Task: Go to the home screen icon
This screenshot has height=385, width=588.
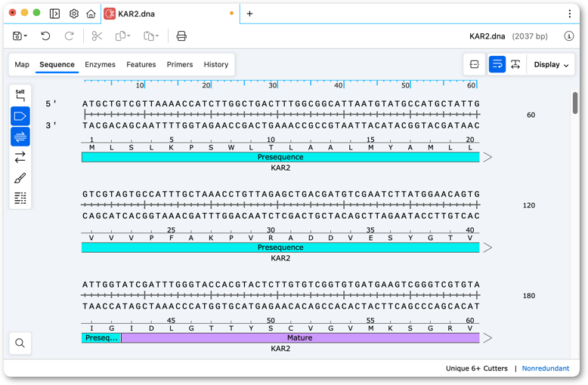Action: point(91,14)
